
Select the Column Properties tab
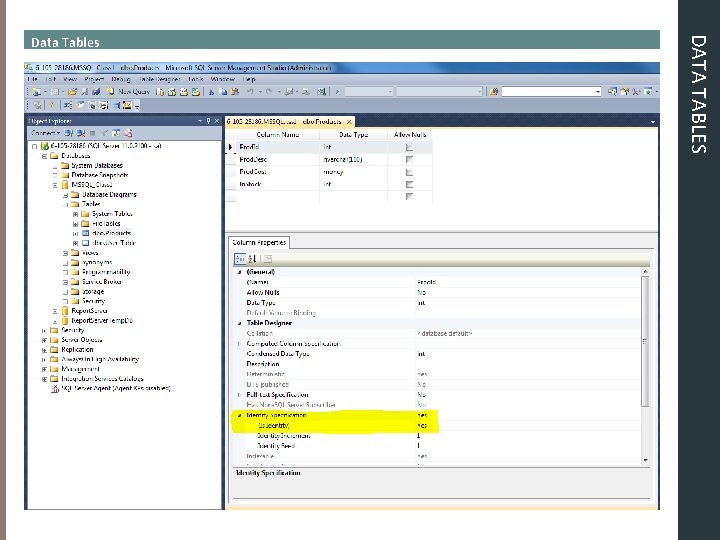click(259, 242)
